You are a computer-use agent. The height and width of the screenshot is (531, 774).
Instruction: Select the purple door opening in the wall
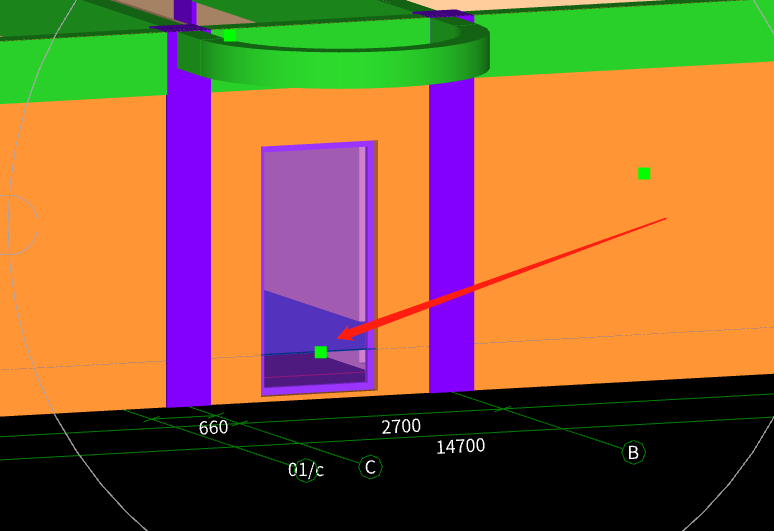pos(319,268)
